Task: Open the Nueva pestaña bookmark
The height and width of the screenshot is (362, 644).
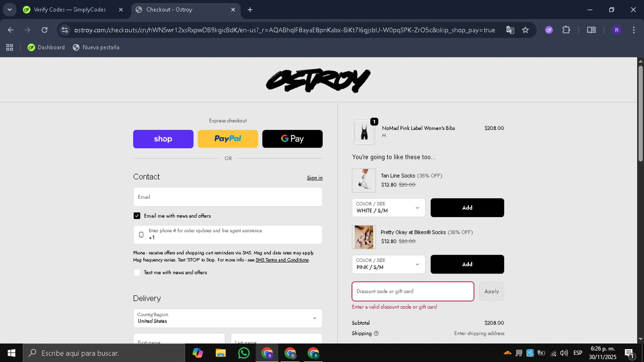Action: click(96, 47)
